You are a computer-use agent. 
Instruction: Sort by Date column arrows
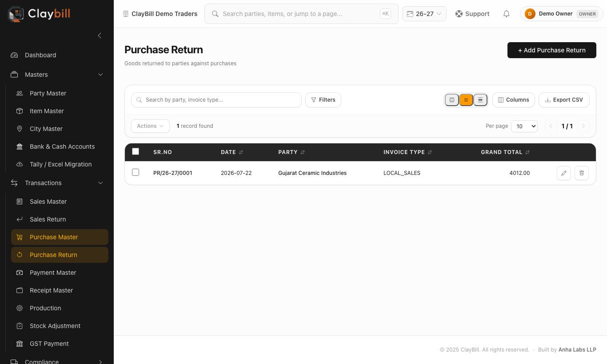click(x=241, y=152)
